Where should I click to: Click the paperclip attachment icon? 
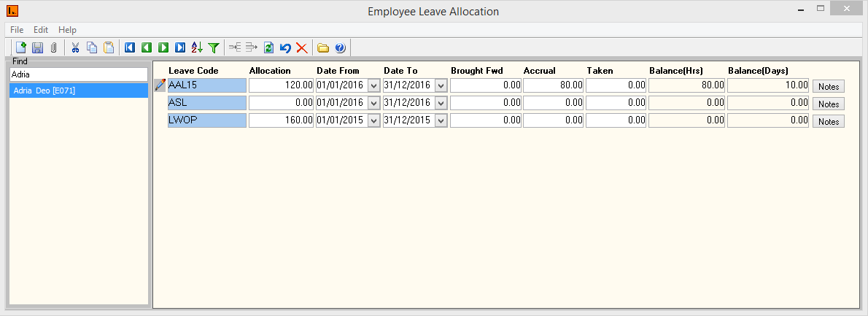click(x=53, y=47)
